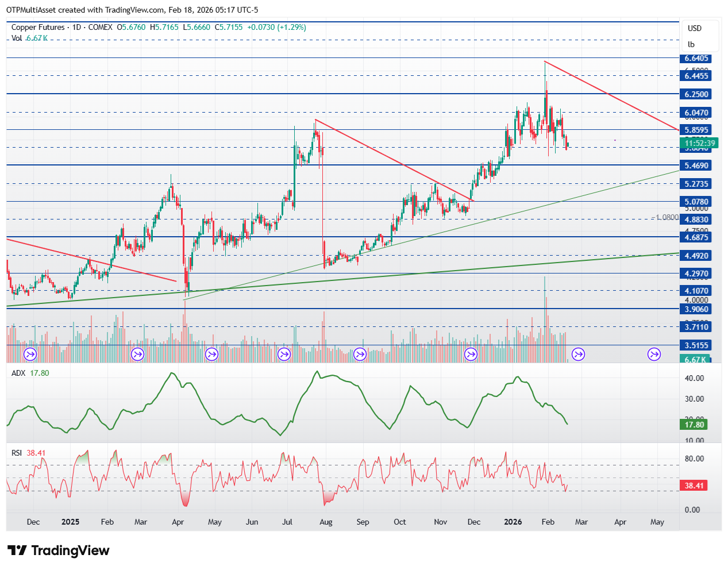Click the 5.4690 price level label
728x570 pixels.
(696, 165)
